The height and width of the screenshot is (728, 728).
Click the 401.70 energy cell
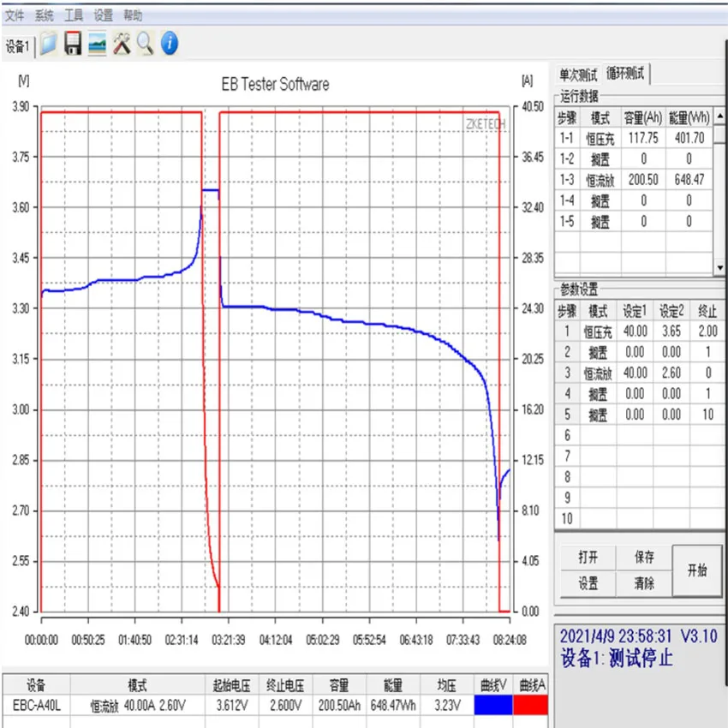689,139
